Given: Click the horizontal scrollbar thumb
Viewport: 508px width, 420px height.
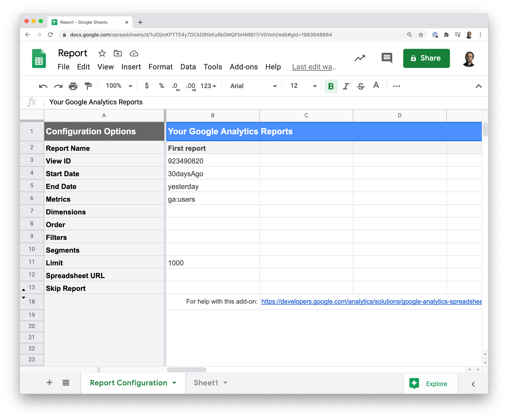Looking at the screenshot, I should 187,369.
